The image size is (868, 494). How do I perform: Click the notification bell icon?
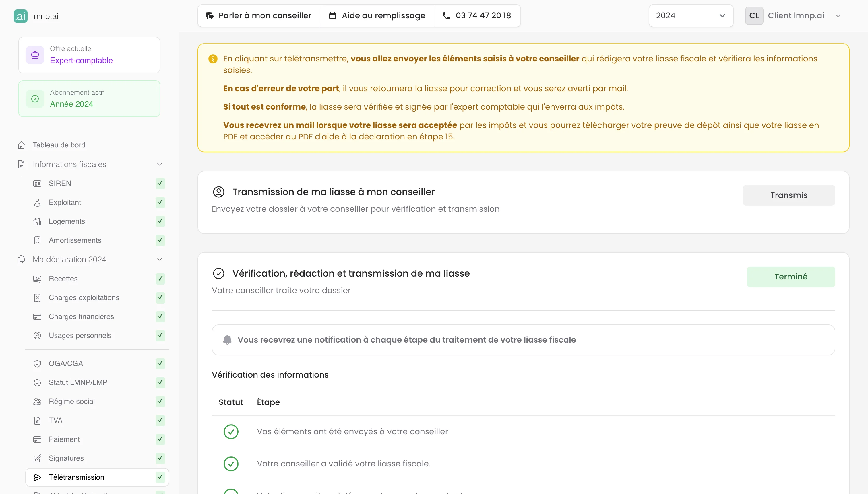tap(227, 340)
